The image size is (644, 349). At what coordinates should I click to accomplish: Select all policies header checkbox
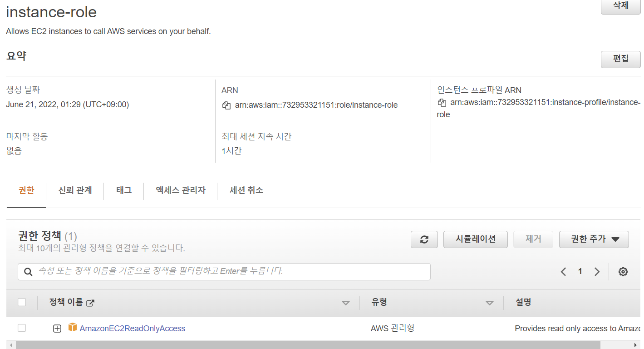[22, 302]
